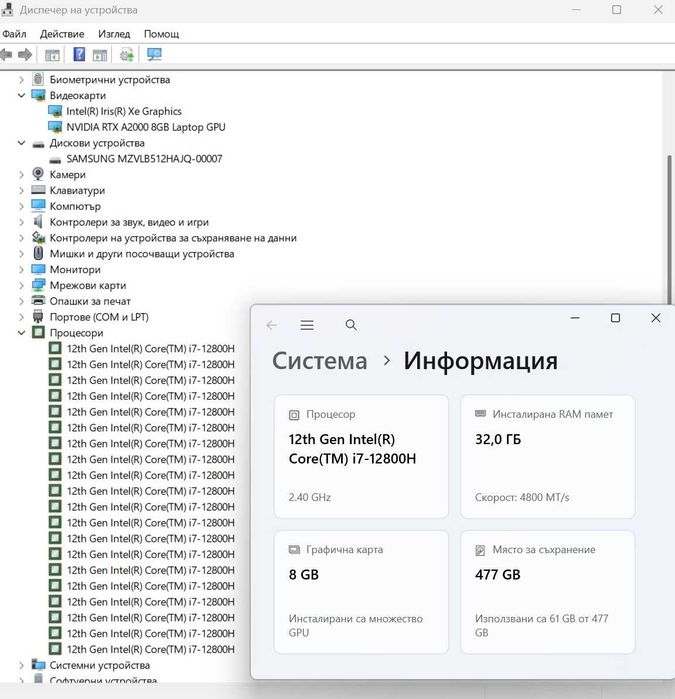Click the hamburger menu icon in Settings window
This screenshot has width=675, height=699.
307,325
